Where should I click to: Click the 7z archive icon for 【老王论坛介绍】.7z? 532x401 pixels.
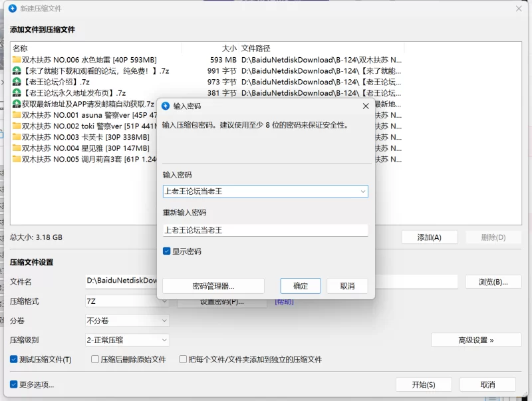pyautogui.click(x=17, y=82)
